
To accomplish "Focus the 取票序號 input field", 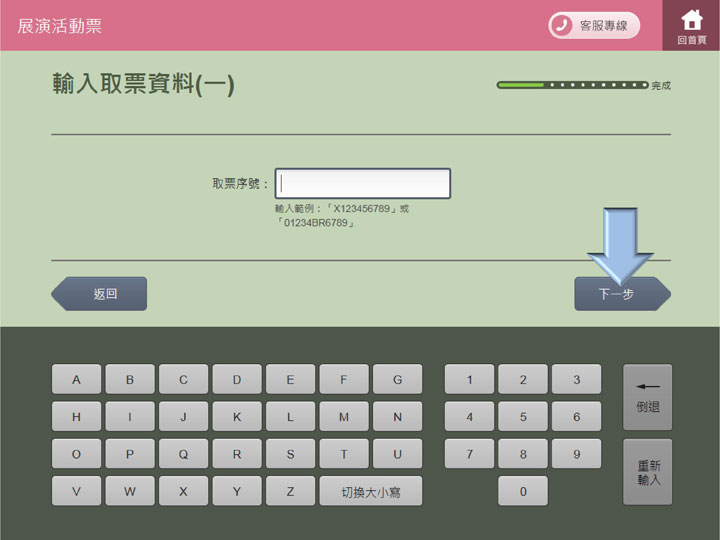I will click(363, 184).
